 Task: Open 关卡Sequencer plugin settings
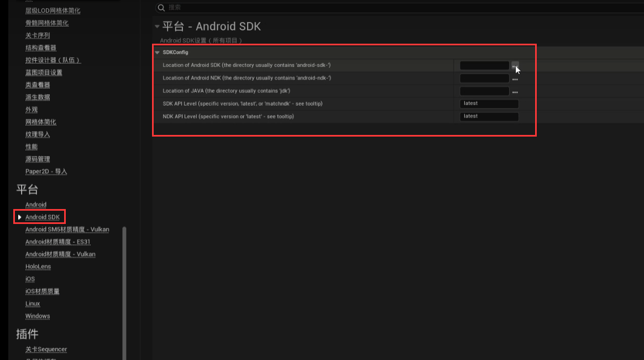point(46,349)
